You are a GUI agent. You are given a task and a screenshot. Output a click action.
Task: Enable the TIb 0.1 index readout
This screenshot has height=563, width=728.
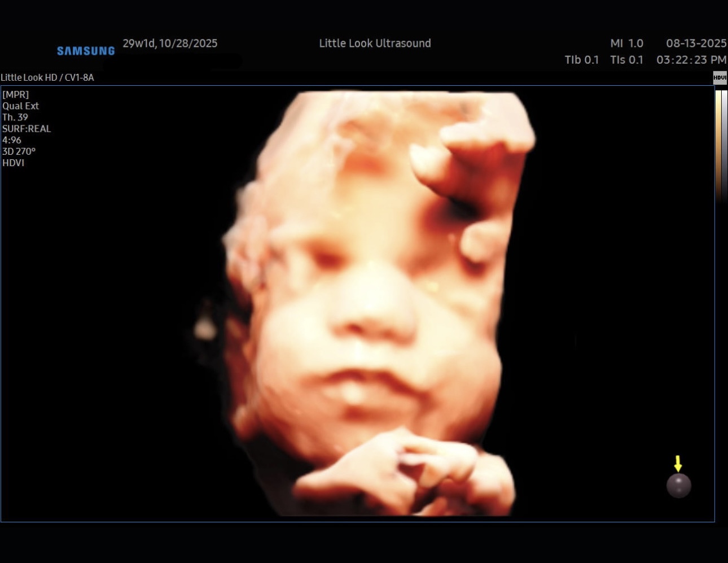click(582, 60)
